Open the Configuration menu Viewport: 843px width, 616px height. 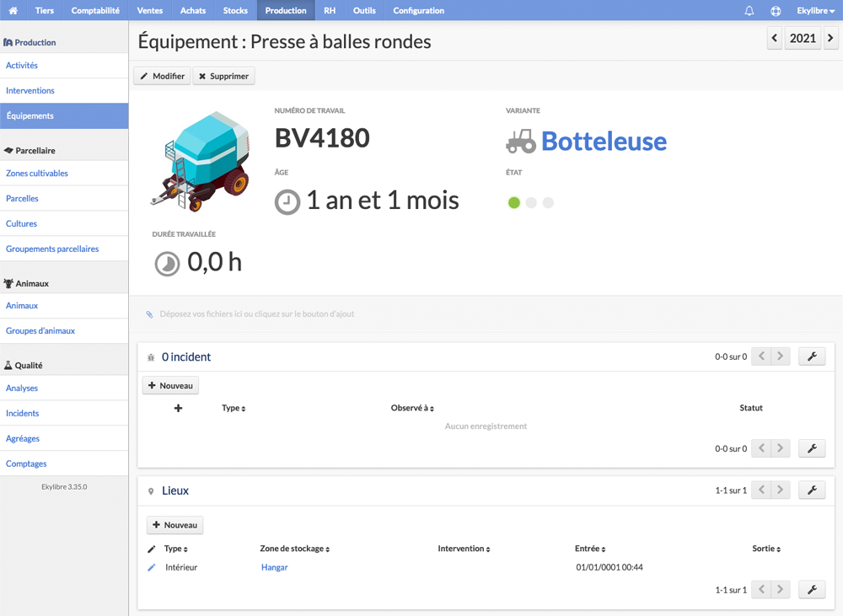tap(419, 10)
